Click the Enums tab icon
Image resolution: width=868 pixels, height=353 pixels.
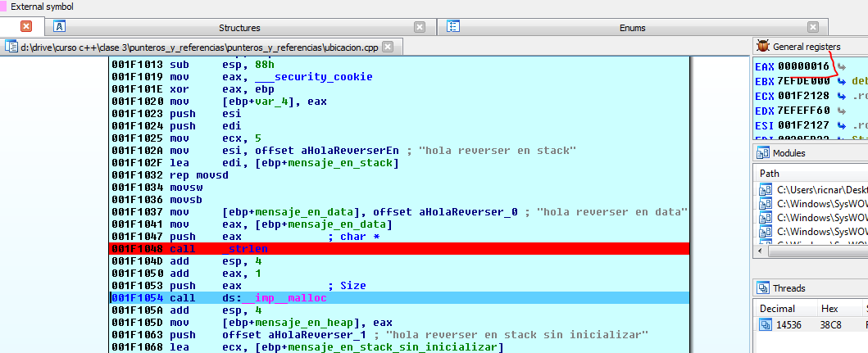click(452, 27)
